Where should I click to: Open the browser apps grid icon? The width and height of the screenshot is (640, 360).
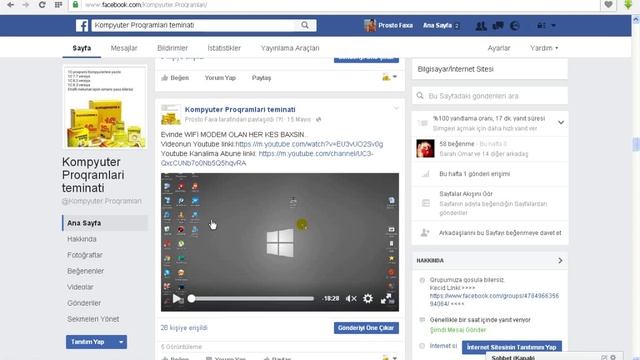[x=58, y=4]
